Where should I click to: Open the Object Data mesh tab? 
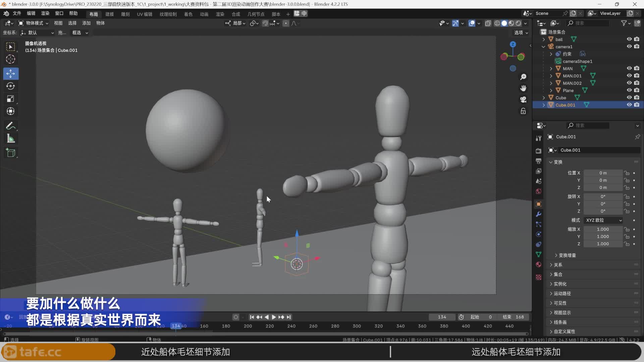click(x=539, y=254)
